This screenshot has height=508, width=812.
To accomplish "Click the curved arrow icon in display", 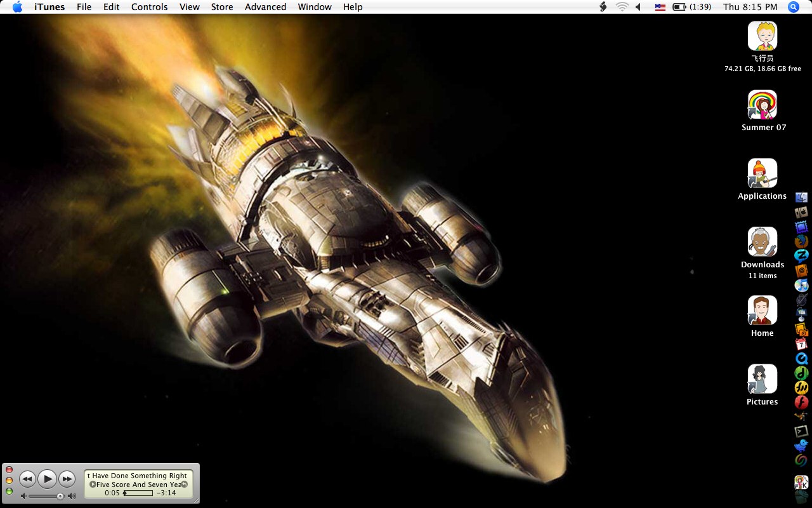I will (185, 485).
